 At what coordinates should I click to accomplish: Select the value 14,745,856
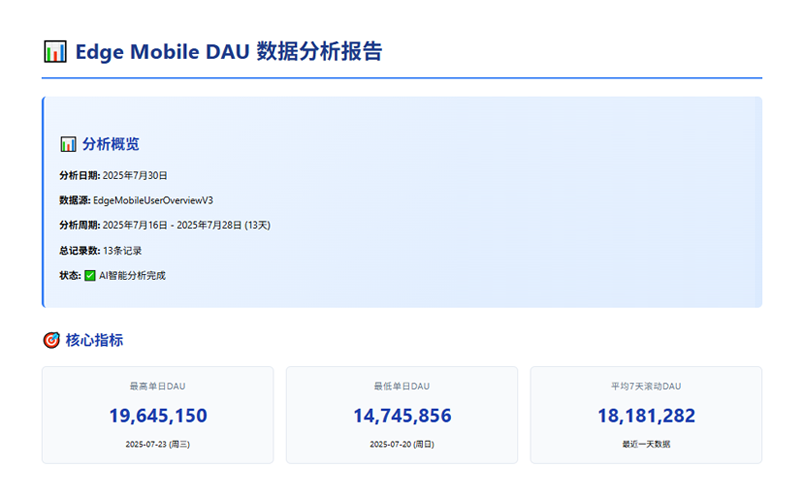tap(403, 415)
